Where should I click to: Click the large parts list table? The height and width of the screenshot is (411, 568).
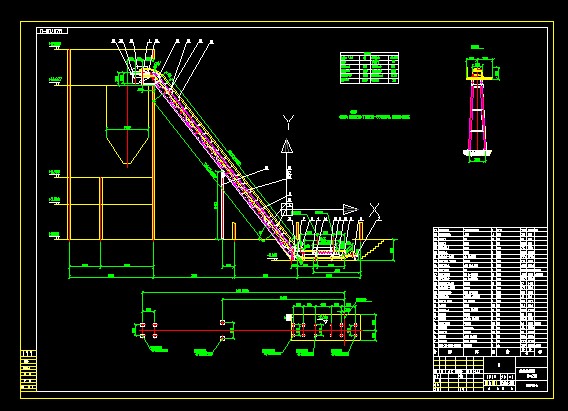click(490, 292)
